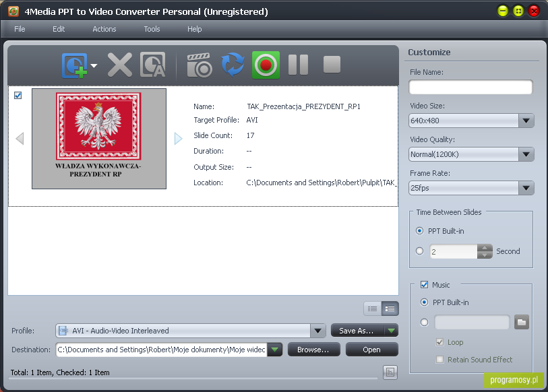Open the Edit menu
This screenshot has width=548, height=392.
tap(59, 29)
